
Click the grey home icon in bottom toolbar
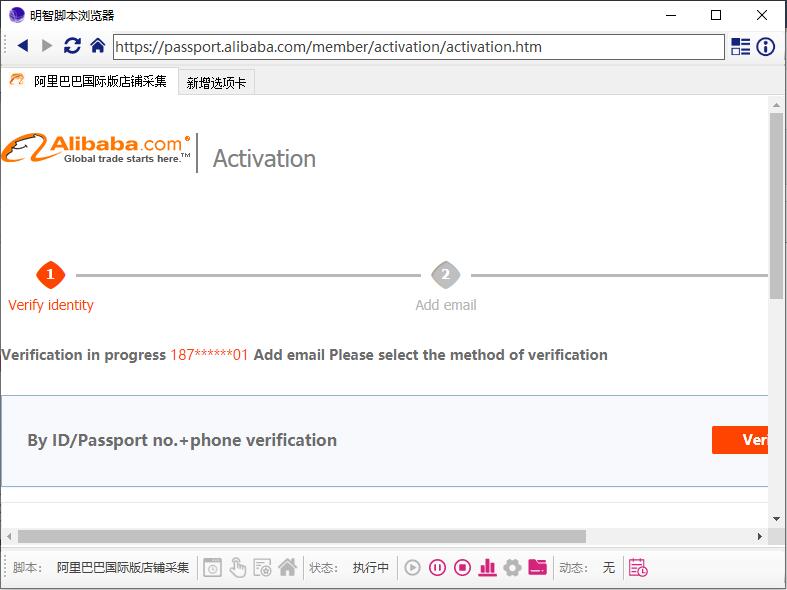[288, 567]
